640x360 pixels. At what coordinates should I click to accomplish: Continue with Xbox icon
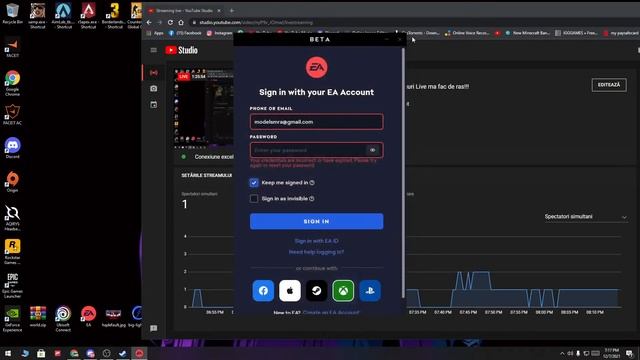(343, 291)
